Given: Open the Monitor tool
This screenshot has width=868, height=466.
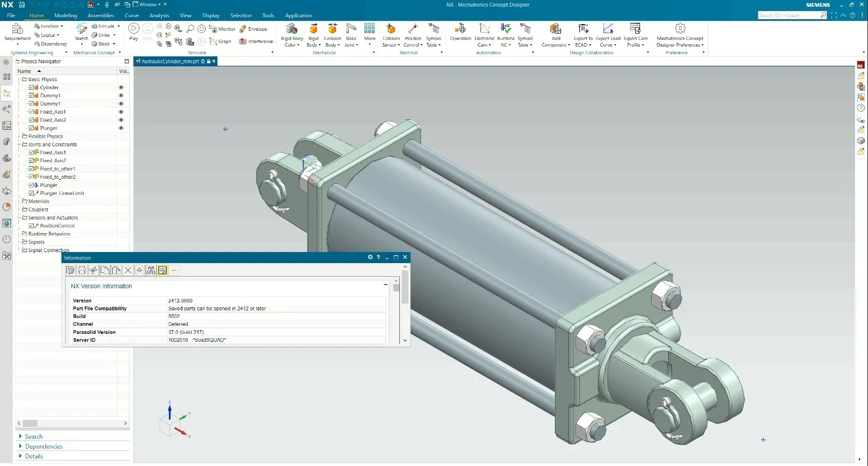Looking at the screenshot, I should click(x=222, y=29).
